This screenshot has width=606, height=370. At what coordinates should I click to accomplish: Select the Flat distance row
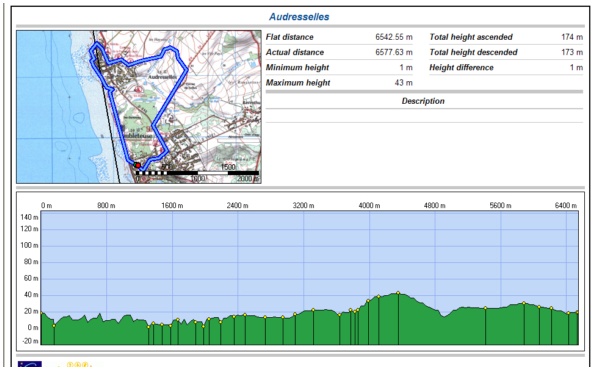click(x=339, y=37)
